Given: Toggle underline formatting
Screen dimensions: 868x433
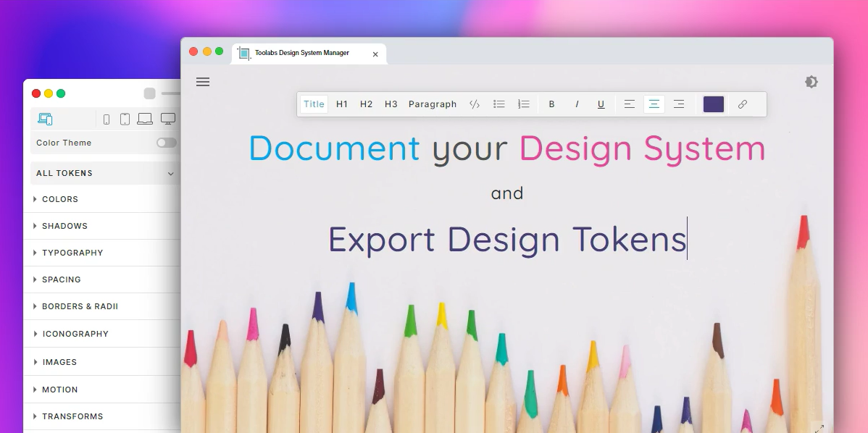Looking at the screenshot, I should [x=601, y=104].
